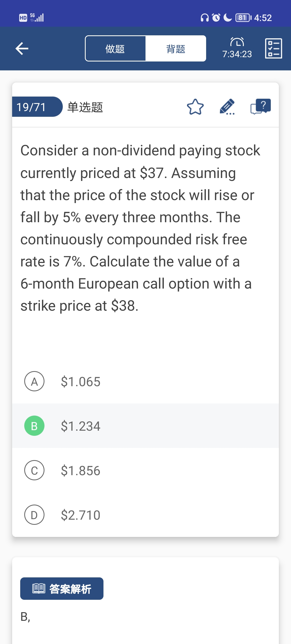Select answer option B $1.234
Viewport: 291px width, 644px height.
click(34, 426)
